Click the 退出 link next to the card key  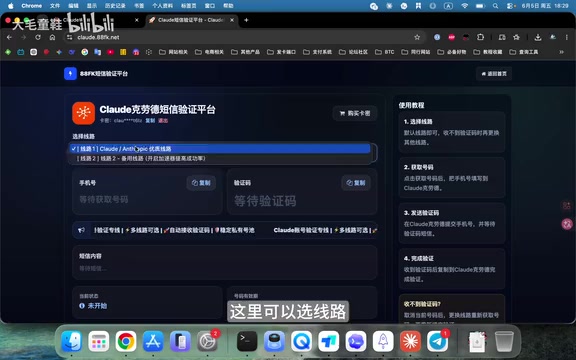pyautogui.click(x=163, y=120)
